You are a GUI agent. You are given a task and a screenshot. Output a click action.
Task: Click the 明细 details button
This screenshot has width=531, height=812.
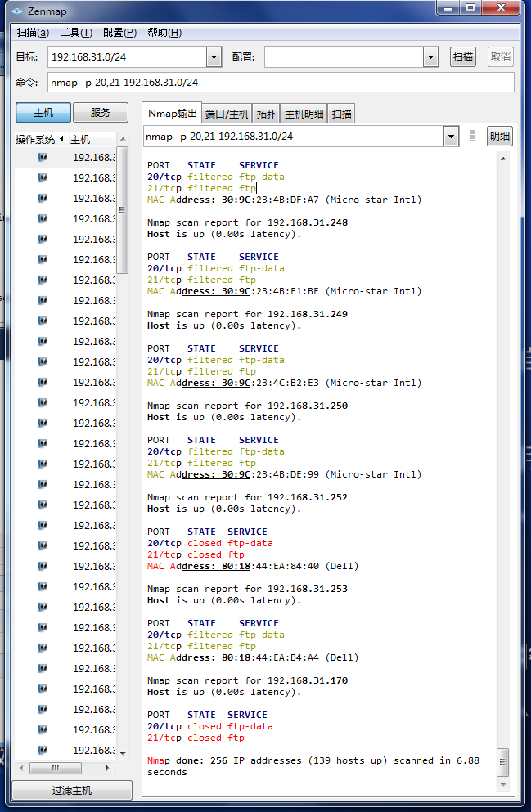coord(500,137)
